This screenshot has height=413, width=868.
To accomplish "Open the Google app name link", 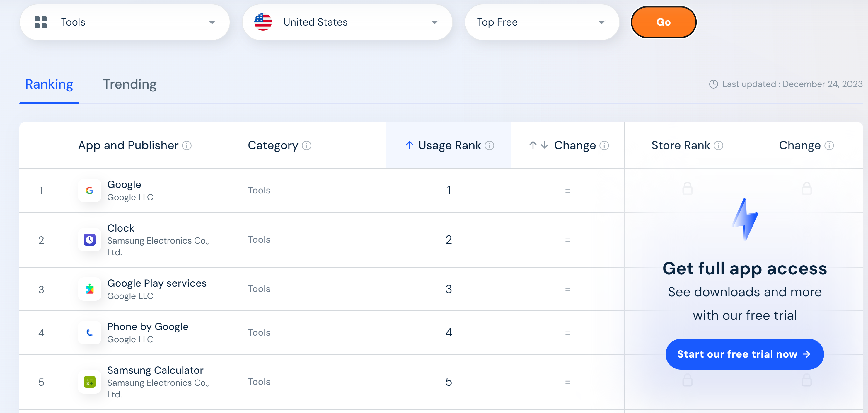I will [x=124, y=184].
